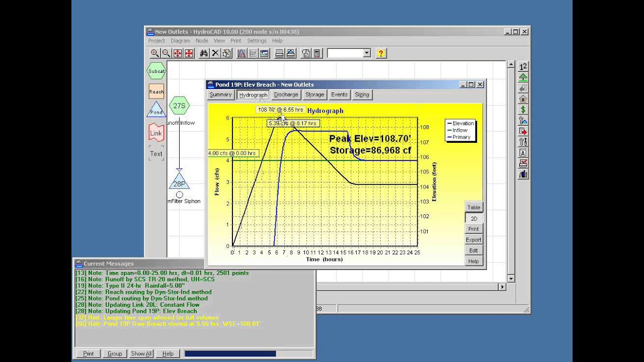Click the first red zoom-extents toolbar icon
The height and width of the screenshot is (362, 644).
(x=178, y=53)
